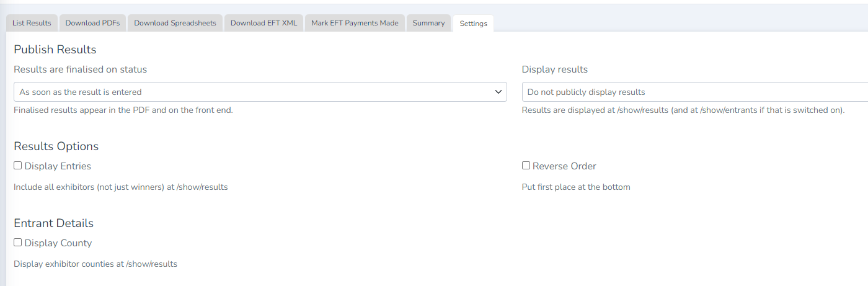Go to the Download Spreadsheets tab
This screenshot has width=868, height=286.
(175, 23)
